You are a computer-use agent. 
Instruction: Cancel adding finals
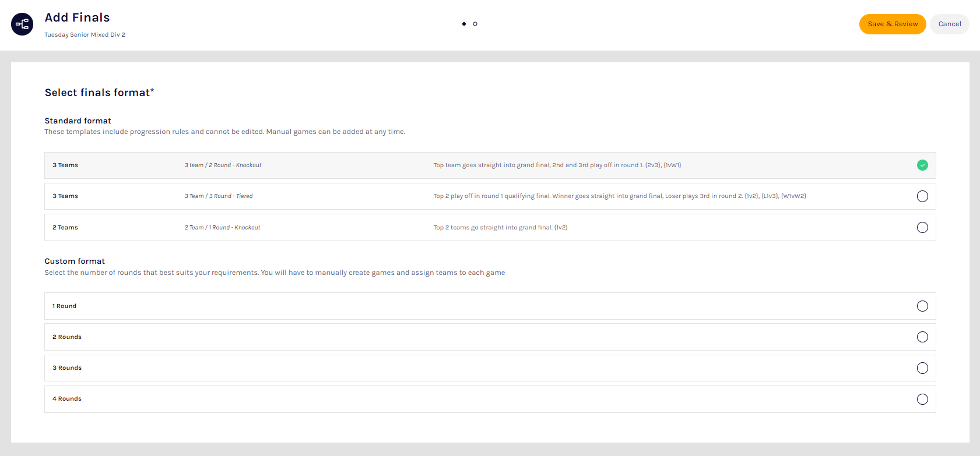click(949, 24)
